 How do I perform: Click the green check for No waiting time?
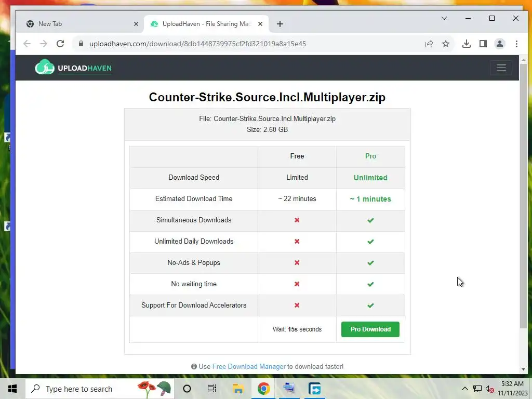370,284
